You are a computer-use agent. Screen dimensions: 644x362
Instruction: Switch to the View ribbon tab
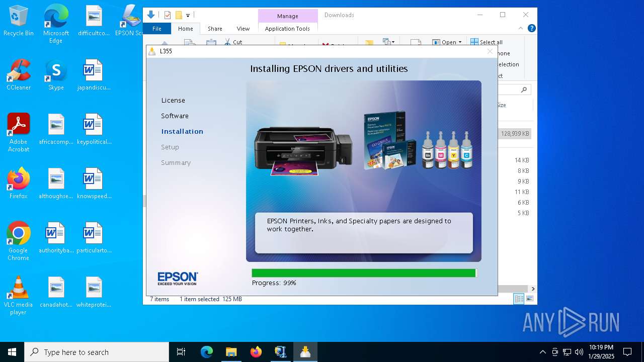[243, 29]
